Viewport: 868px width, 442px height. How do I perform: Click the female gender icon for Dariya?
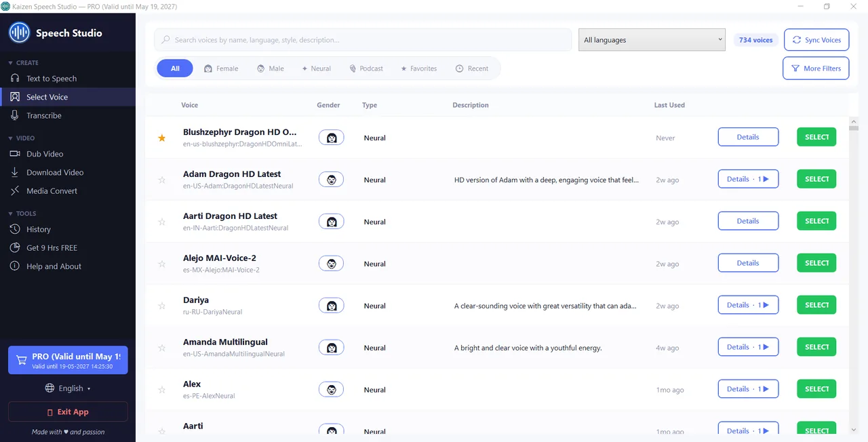click(x=332, y=306)
